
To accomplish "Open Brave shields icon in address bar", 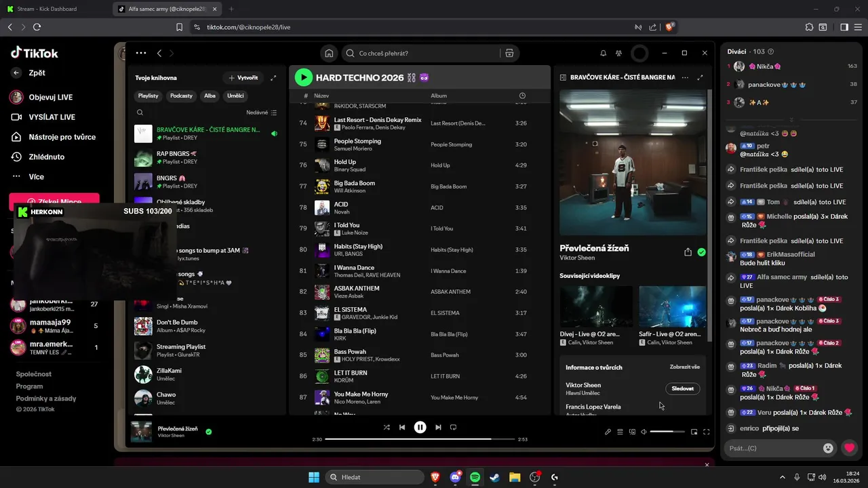I will pos(670,27).
